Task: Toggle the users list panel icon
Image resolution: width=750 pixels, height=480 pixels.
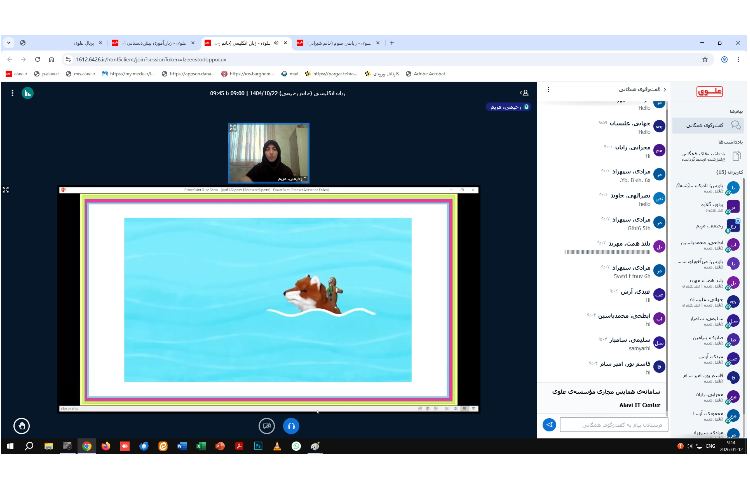Action: pyautogui.click(x=28, y=93)
